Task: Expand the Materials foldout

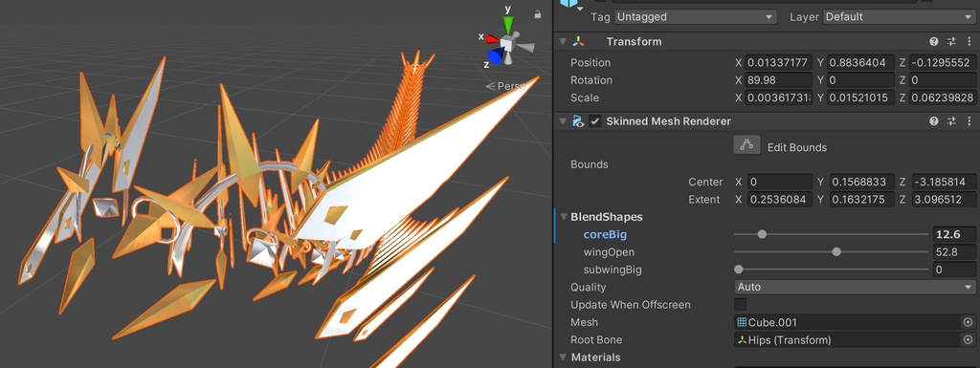Action: (563, 357)
